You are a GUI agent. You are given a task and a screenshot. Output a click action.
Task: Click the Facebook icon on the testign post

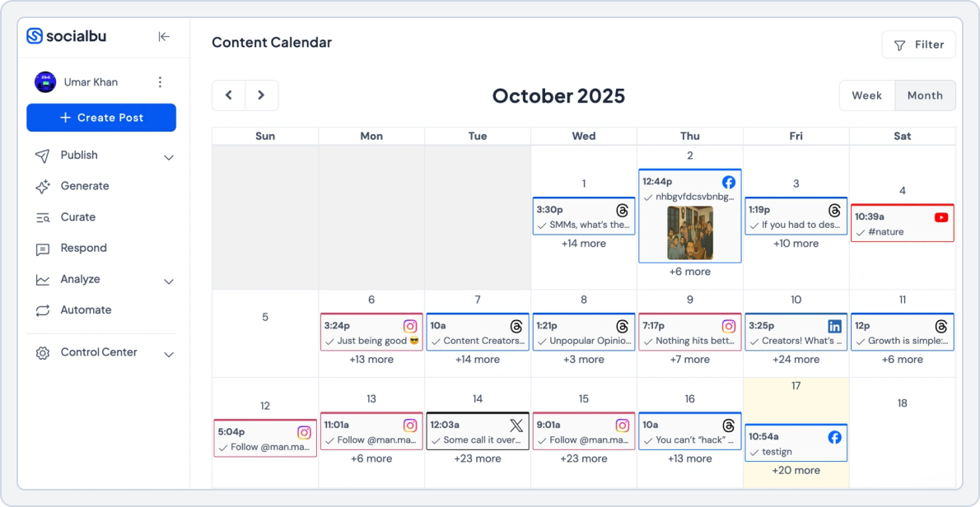[833, 437]
